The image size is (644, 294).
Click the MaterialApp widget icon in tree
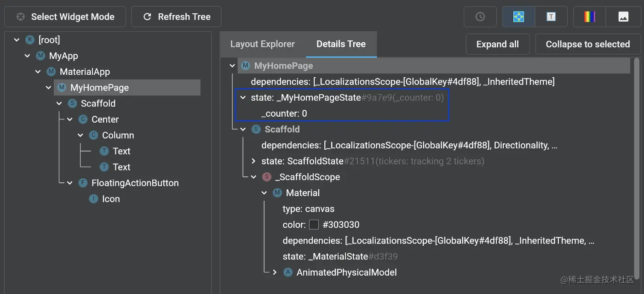click(51, 72)
